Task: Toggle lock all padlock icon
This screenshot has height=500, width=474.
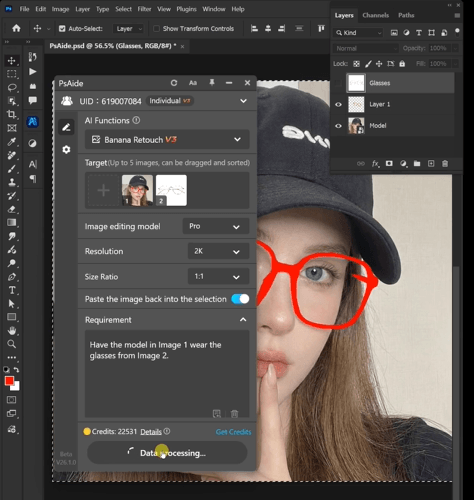Action: click(x=402, y=64)
